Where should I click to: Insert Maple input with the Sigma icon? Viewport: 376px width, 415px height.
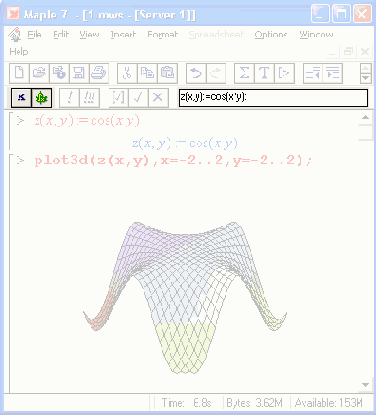pyautogui.click(x=244, y=73)
